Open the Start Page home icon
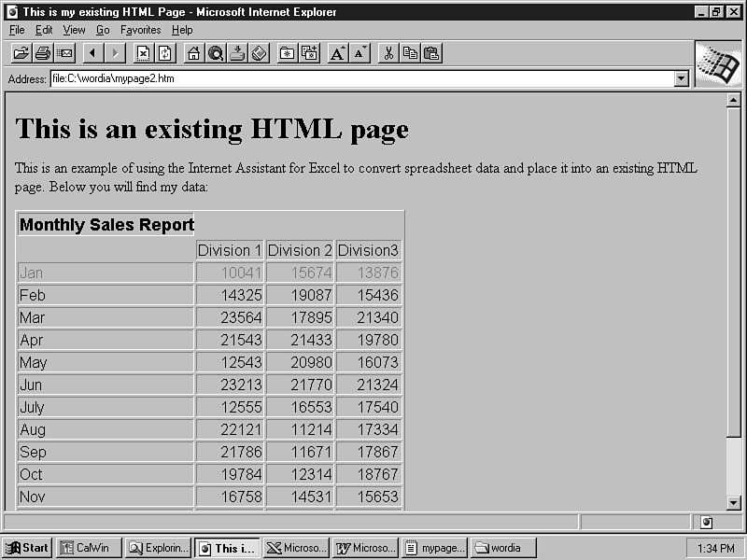This screenshot has height=560, width=747. tap(193, 53)
